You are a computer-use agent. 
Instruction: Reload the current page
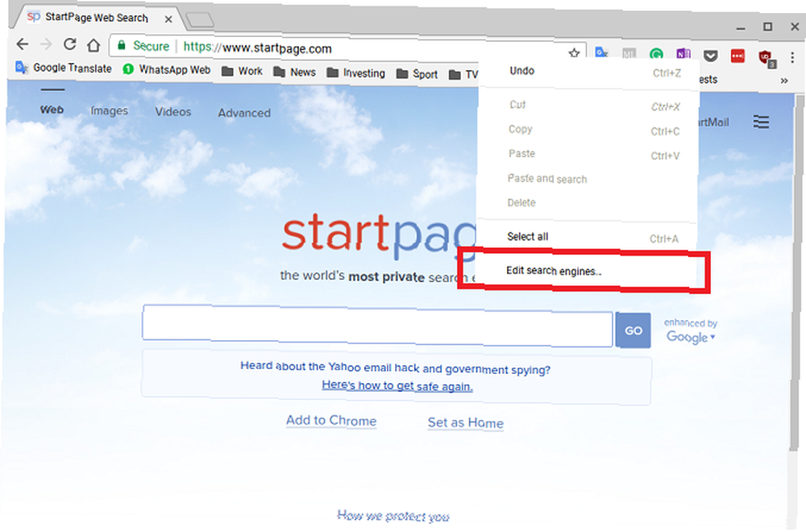tap(70, 44)
